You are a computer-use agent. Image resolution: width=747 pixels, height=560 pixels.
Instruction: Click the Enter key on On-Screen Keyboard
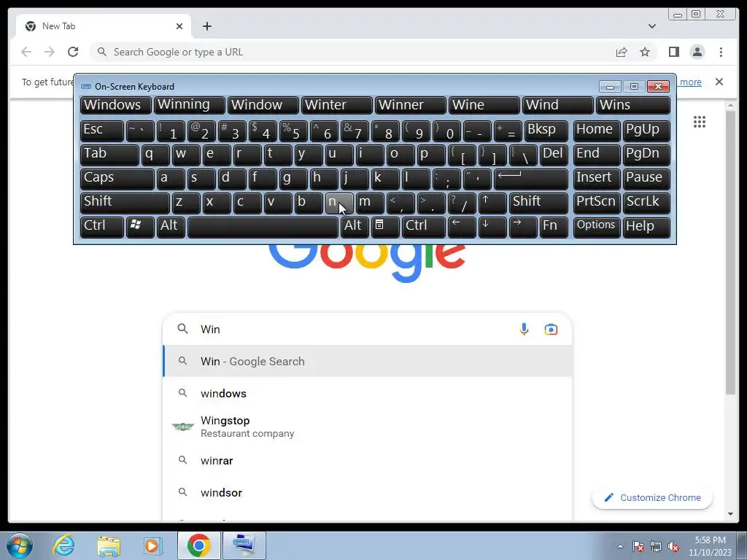[x=531, y=179]
